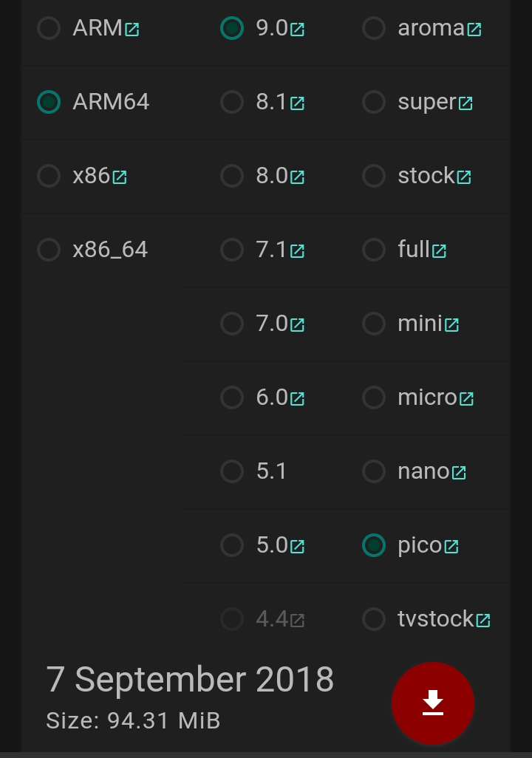Pick the full variant radio button
Screen dimensions: 532x758
click(374, 250)
